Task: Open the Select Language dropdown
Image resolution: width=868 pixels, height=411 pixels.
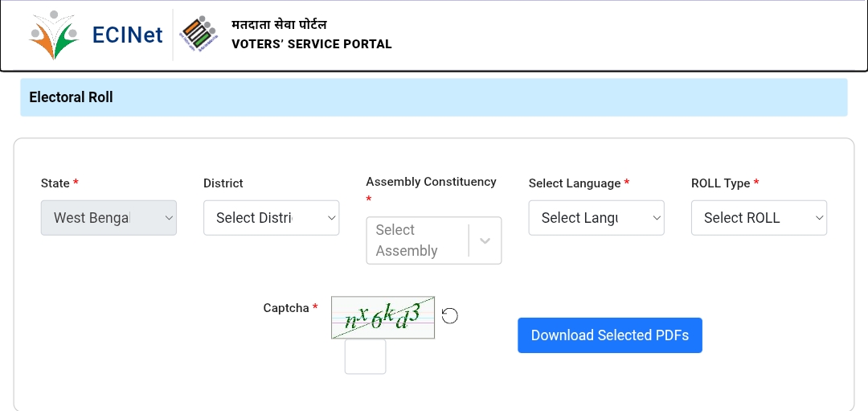Action: (x=596, y=218)
